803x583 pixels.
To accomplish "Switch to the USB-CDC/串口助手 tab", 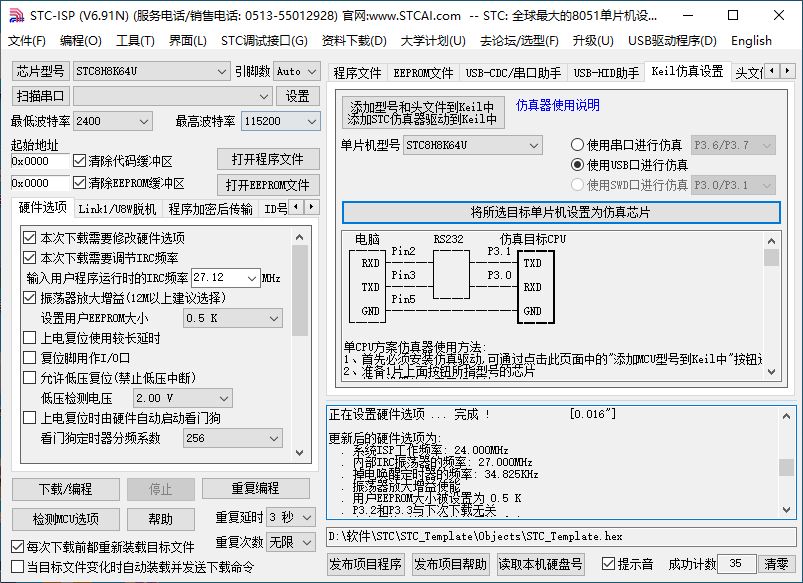I will point(513,73).
